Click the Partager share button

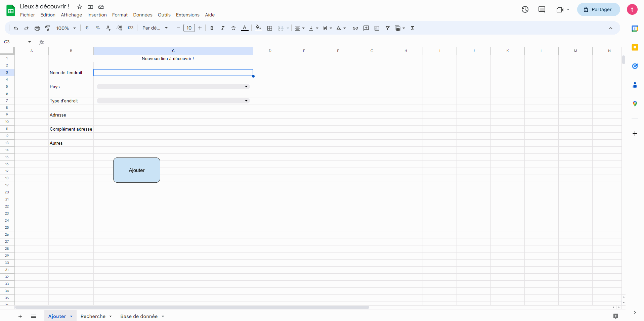(598, 9)
